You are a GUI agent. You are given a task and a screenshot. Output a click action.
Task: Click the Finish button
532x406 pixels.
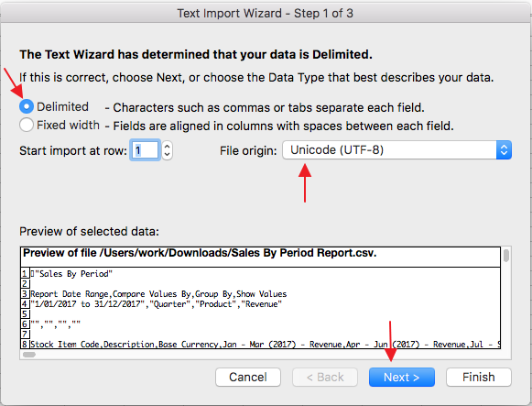point(479,378)
